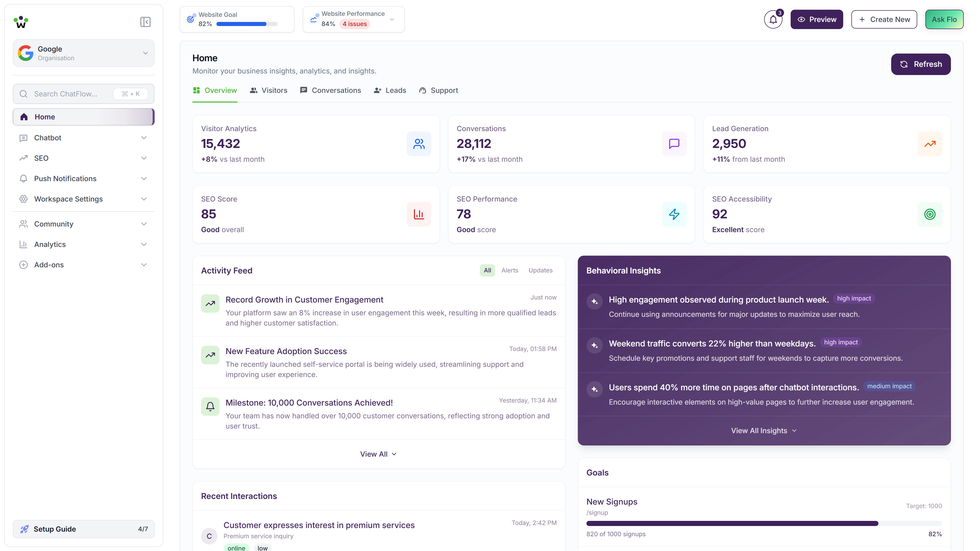
Task: Open the notifications bell icon
Action: [x=773, y=19]
